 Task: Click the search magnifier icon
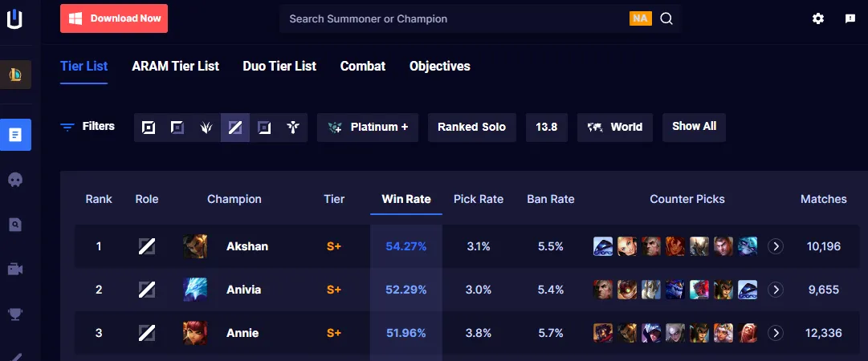[666, 18]
